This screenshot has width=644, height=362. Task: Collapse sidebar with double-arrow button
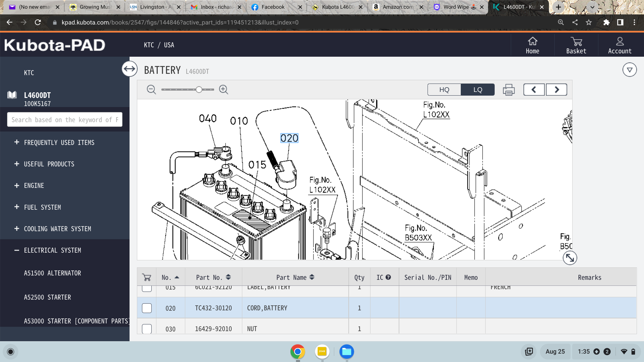point(130,69)
